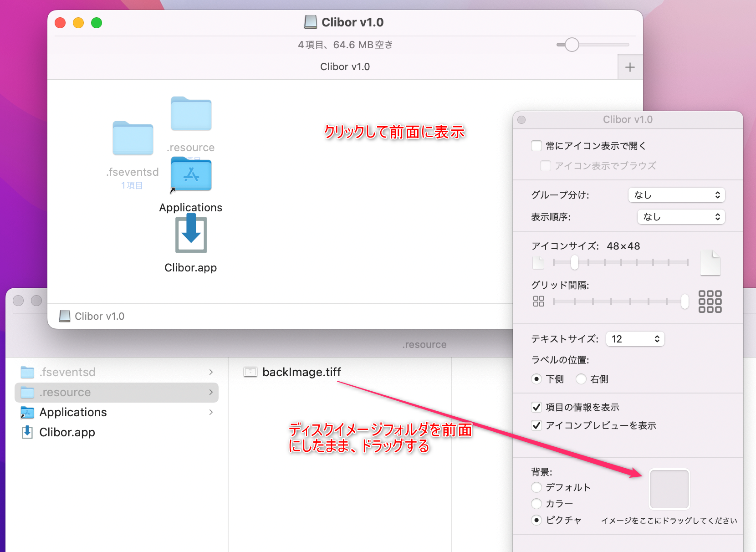Select the .fseventsd row in column view
The width and height of the screenshot is (756, 552).
tap(117, 372)
